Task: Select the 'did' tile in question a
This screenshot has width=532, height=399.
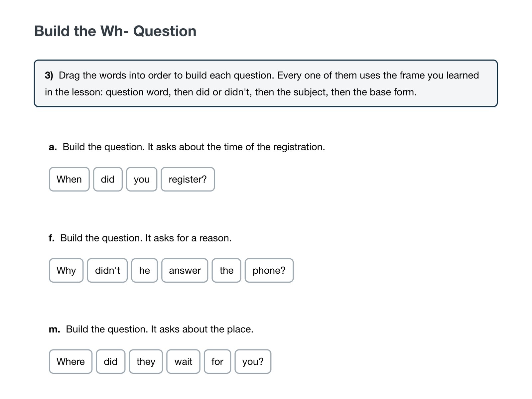Action: point(108,179)
